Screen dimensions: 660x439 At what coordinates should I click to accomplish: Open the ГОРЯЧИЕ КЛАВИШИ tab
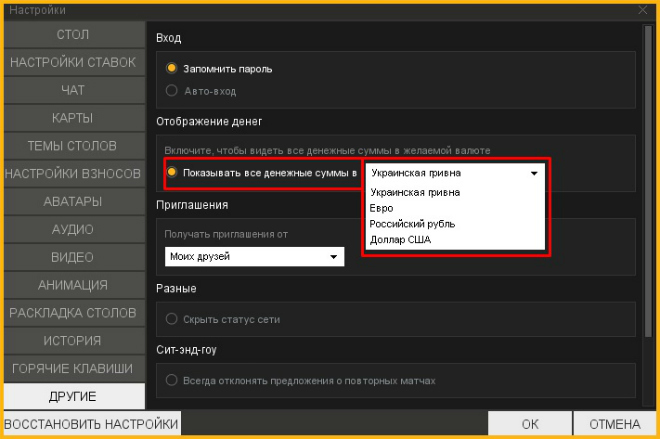(72, 369)
